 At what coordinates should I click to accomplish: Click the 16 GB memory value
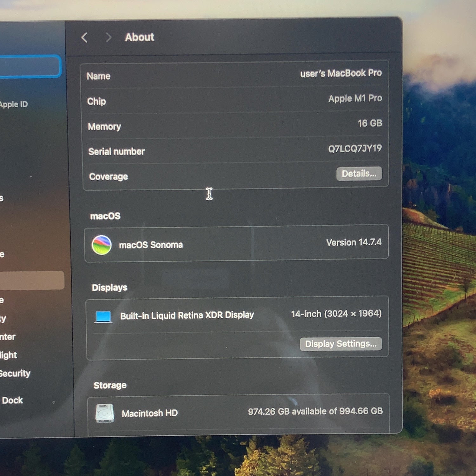[x=370, y=123]
